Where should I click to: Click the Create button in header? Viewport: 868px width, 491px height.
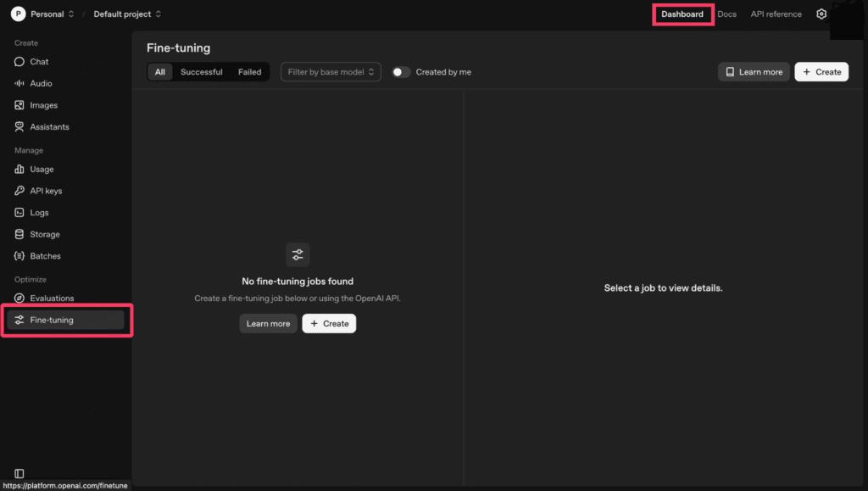pos(821,72)
